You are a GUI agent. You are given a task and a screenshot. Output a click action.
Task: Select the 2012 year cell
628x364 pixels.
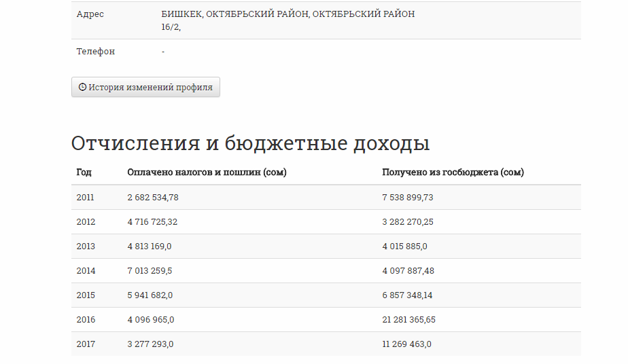click(86, 222)
